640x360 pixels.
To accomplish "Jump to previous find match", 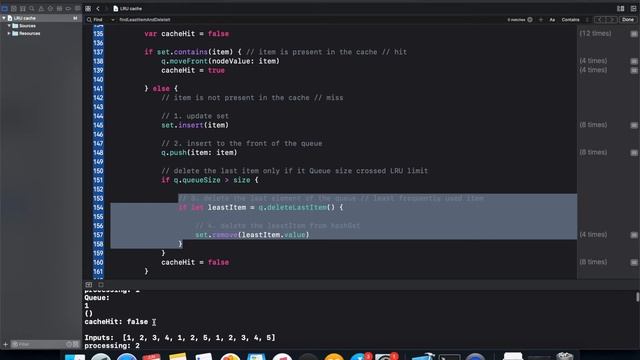I will pyautogui.click(x=600, y=20).
